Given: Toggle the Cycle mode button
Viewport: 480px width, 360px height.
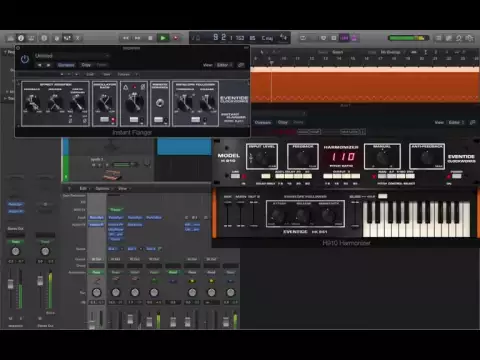Looking at the screenshot, I should click(303, 38).
